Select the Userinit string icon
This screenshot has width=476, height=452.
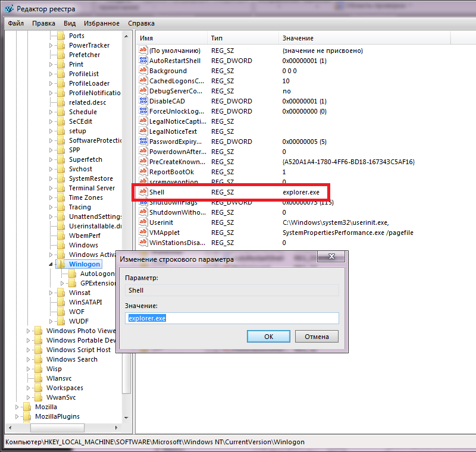[143, 222]
